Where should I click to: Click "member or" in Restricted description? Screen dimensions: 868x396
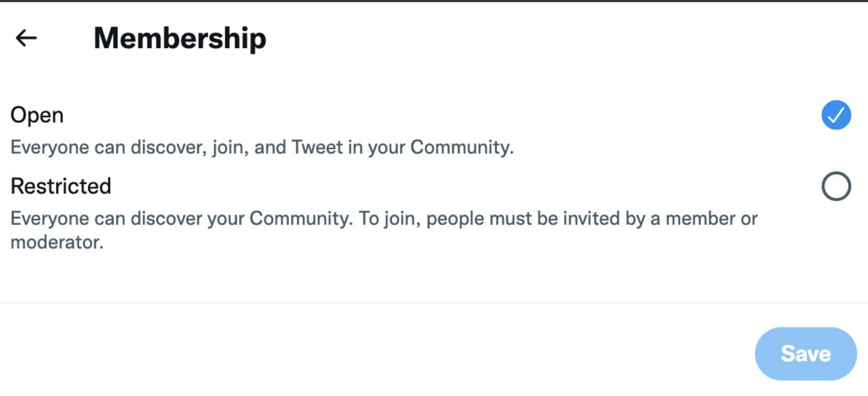(x=711, y=219)
